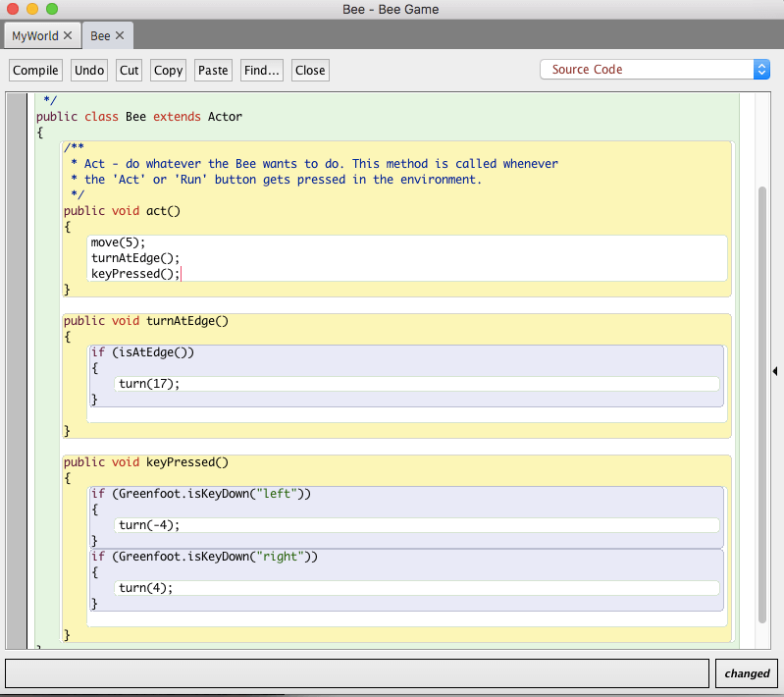Screen dimensions: 784x697
Task: Open the Find… dialog
Action: [x=262, y=70]
